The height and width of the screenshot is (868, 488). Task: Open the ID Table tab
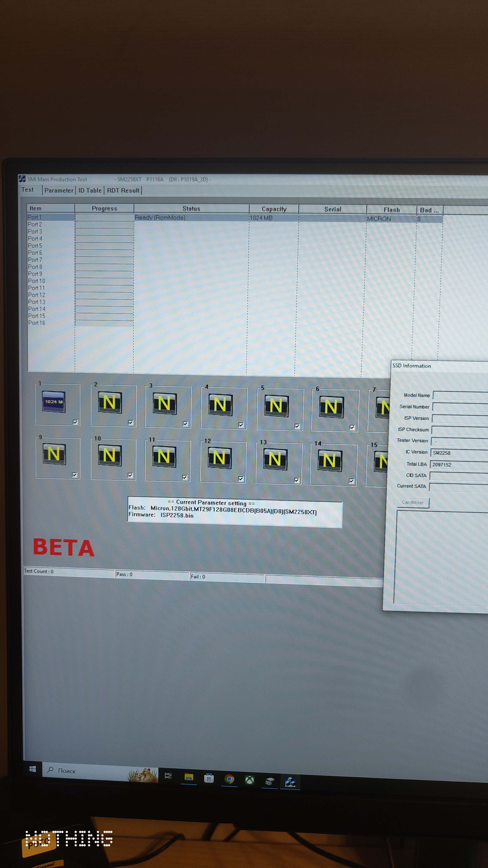click(x=90, y=190)
